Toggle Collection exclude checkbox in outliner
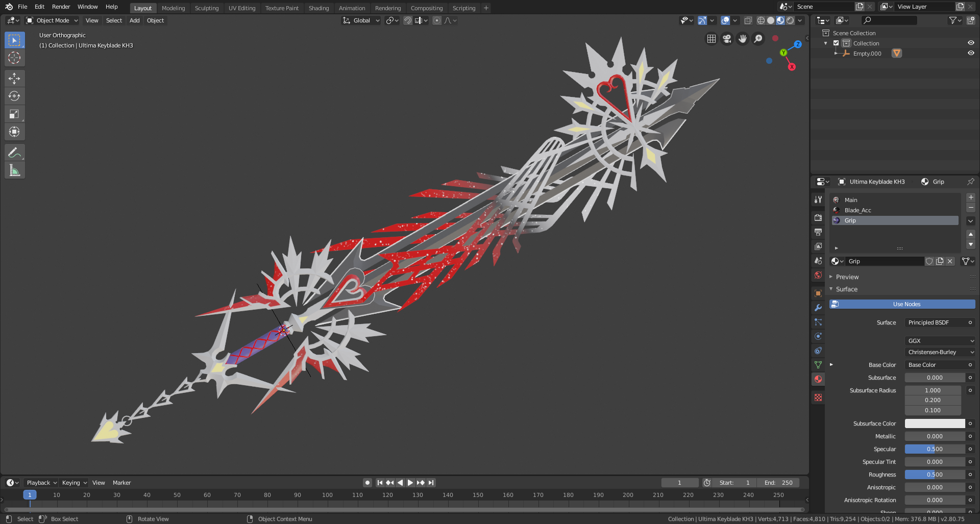 tap(836, 43)
